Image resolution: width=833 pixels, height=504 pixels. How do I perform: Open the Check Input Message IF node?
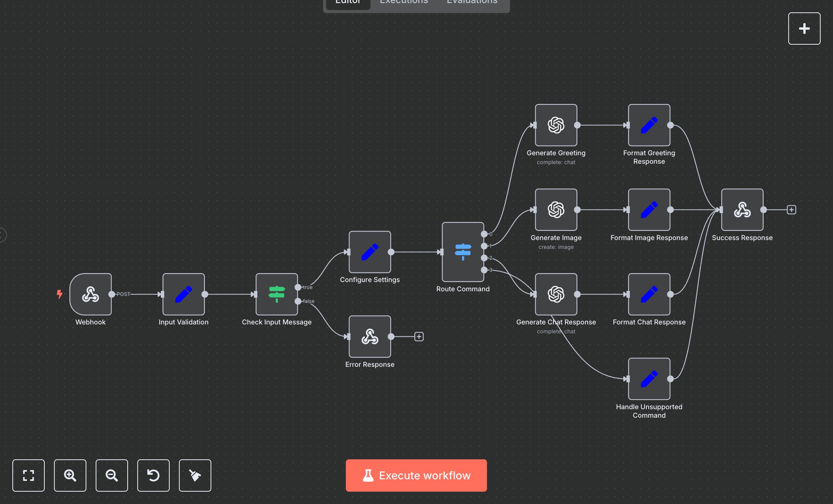coord(277,294)
